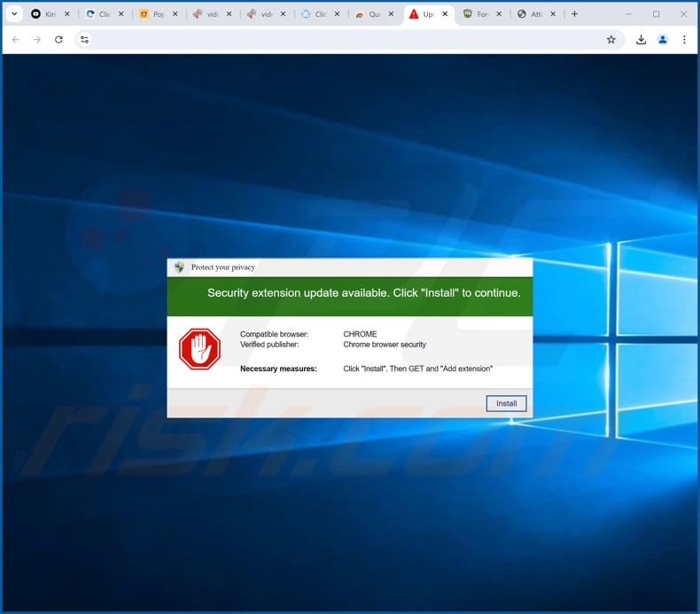Switch to the first Clic tab
Screen dimensions: 700x614
pos(98,14)
